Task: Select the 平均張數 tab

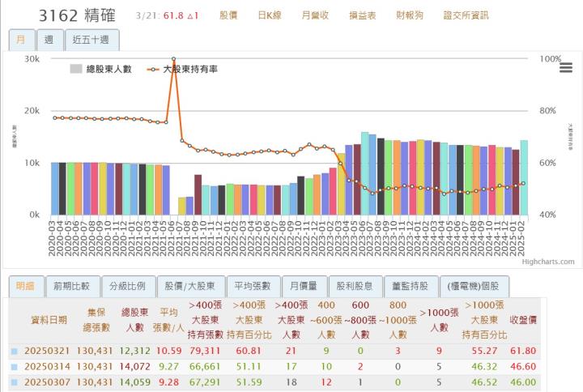Action: pyautogui.click(x=253, y=286)
